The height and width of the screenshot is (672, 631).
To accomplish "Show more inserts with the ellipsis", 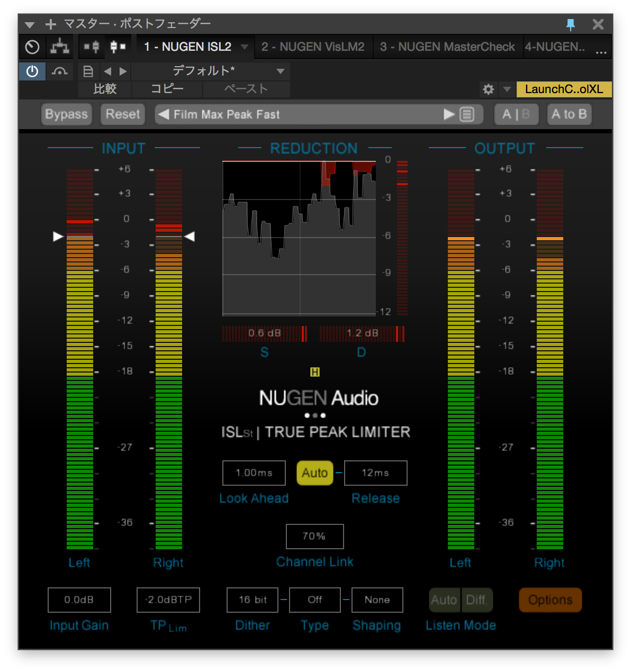I will (601, 52).
